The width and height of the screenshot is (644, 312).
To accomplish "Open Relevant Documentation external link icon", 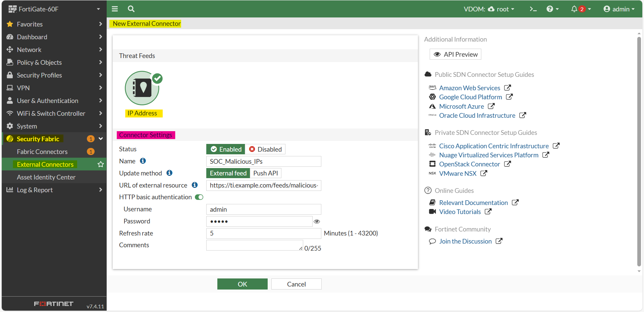I will [515, 203].
